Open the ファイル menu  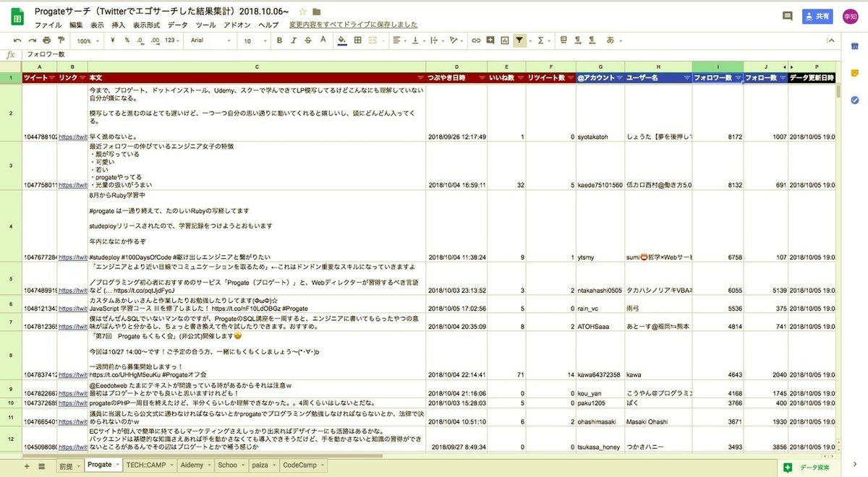tap(48, 25)
